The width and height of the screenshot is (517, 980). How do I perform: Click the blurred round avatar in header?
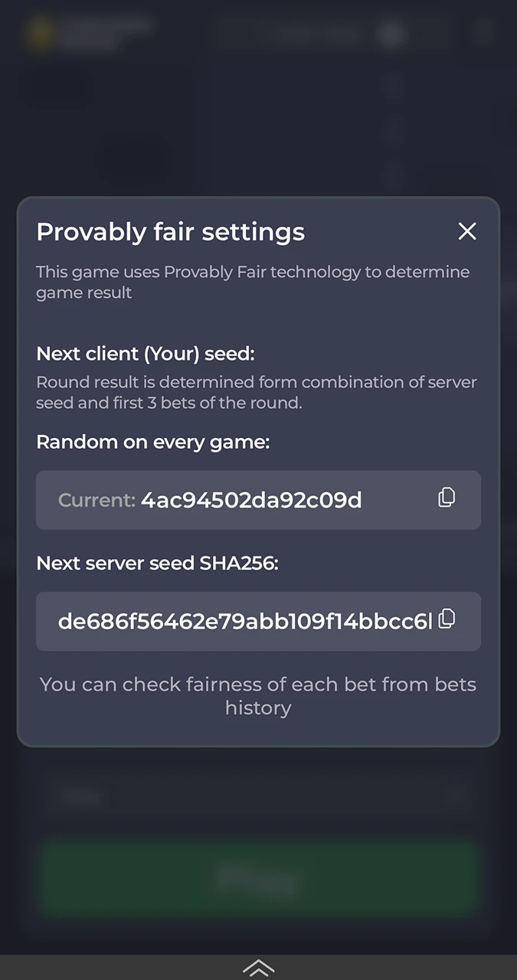pyautogui.click(x=392, y=34)
